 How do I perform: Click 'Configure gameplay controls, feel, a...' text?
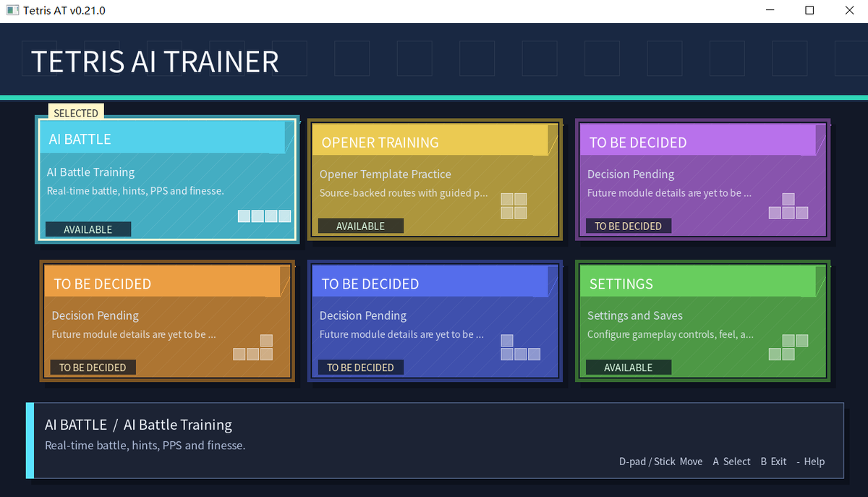[671, 334]
